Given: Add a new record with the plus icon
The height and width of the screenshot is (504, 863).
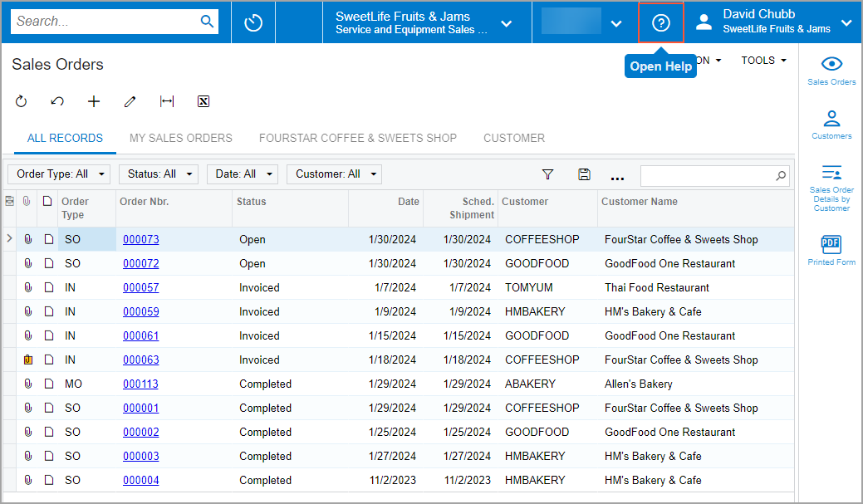Looking at the screenshot, I should [x=94, y=101].
